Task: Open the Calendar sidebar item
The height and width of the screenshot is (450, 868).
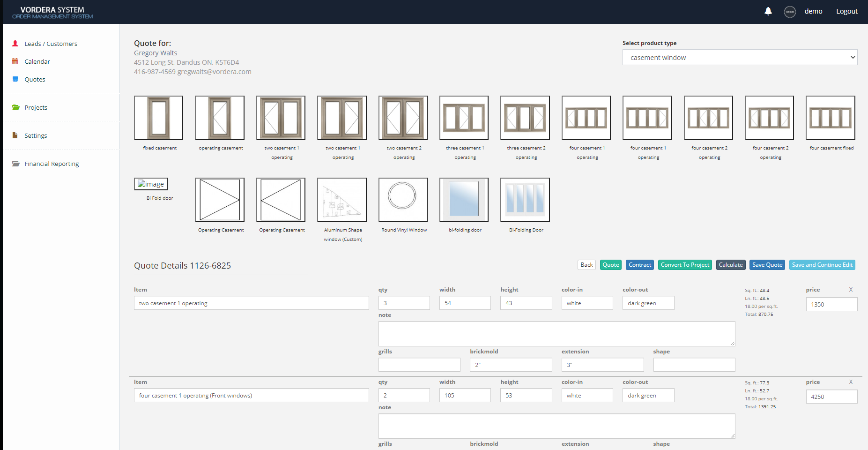Action: pos(37,61)
